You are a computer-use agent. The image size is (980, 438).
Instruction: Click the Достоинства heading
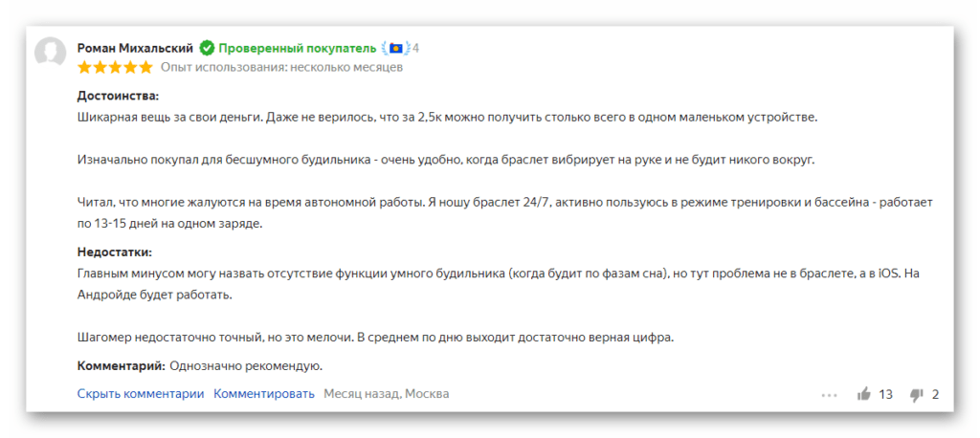(118, 97)
